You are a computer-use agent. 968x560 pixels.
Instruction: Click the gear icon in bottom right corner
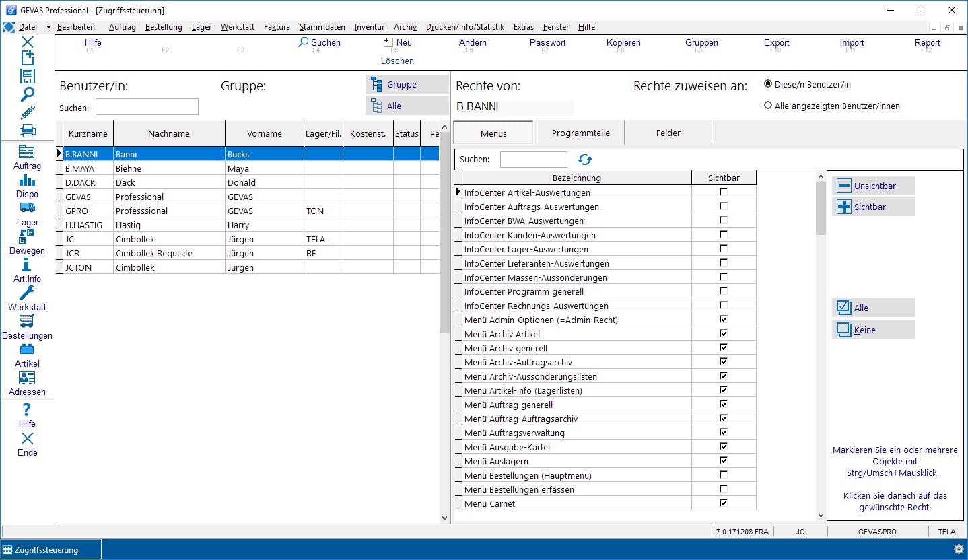click(x=958, y=549)
